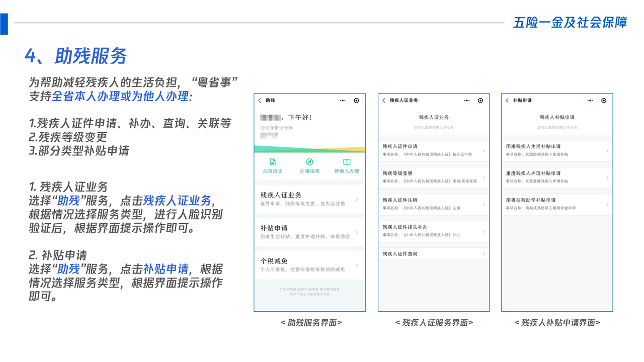Image resolution: width=644 pixels, height=362 pixels.
Task: Select 个税减免 entry
Action: pos(309,265)
